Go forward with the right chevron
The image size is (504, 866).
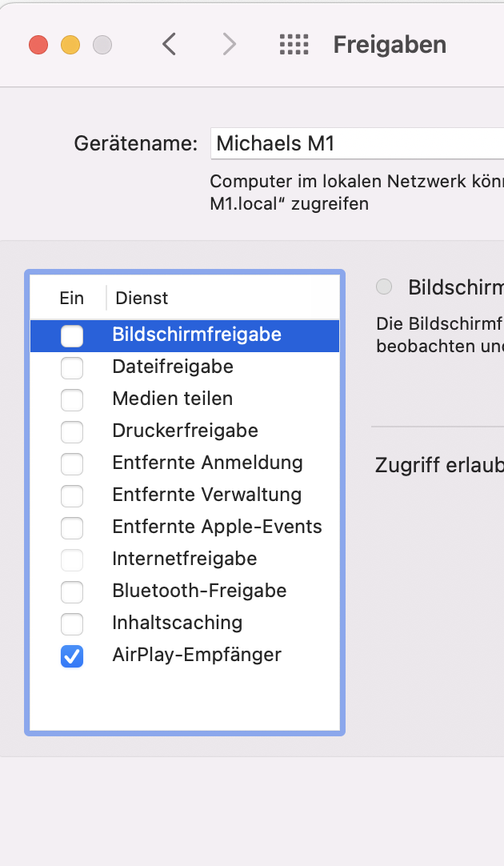tap(230, 44)
